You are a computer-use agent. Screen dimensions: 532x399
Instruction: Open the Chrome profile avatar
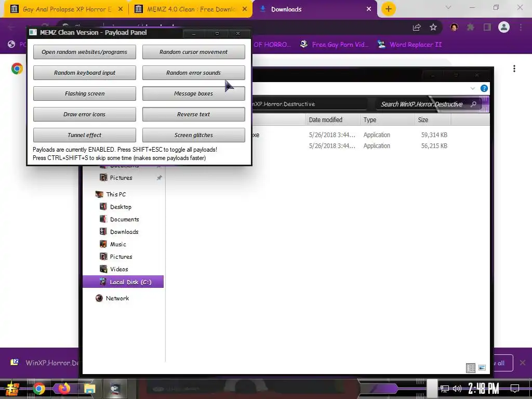(x=504, y=27)
